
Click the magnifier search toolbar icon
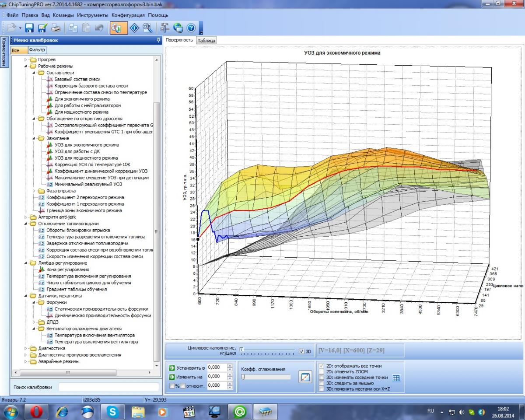[x=147, y=28]
